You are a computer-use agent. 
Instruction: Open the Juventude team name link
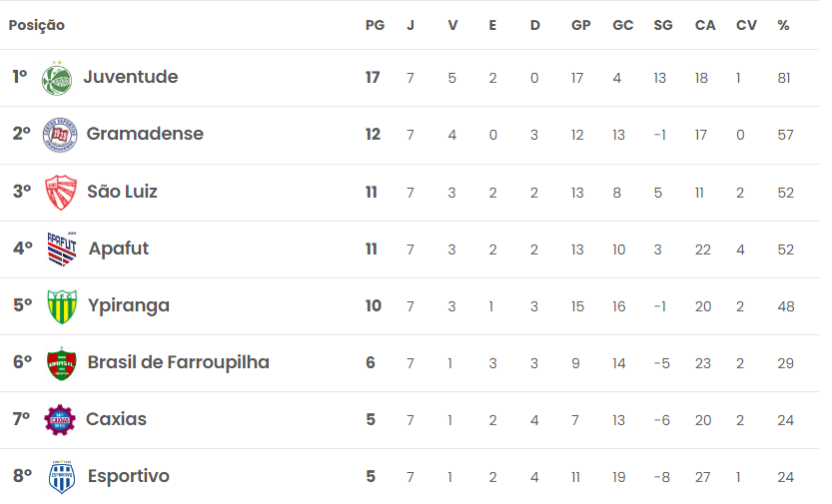[131, 77]
